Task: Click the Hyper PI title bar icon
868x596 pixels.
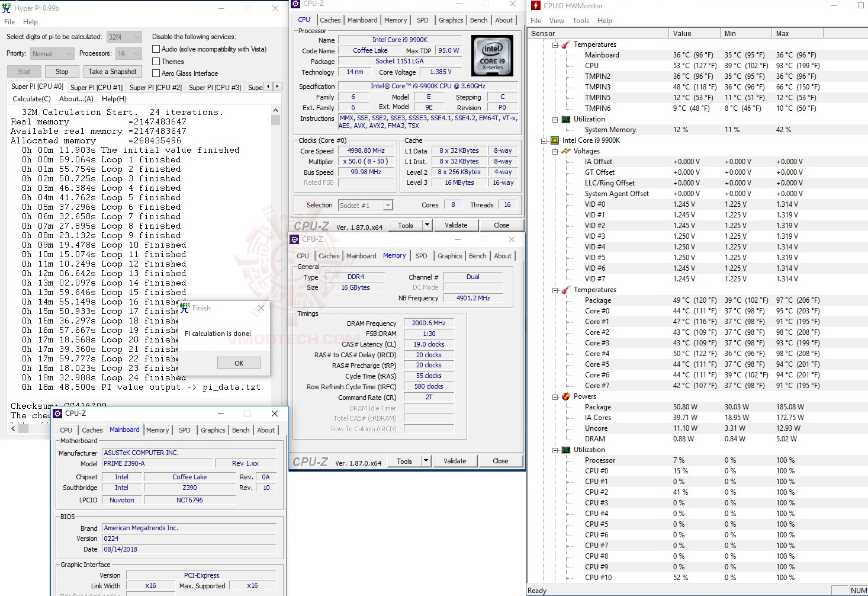Action: (7, 8)
